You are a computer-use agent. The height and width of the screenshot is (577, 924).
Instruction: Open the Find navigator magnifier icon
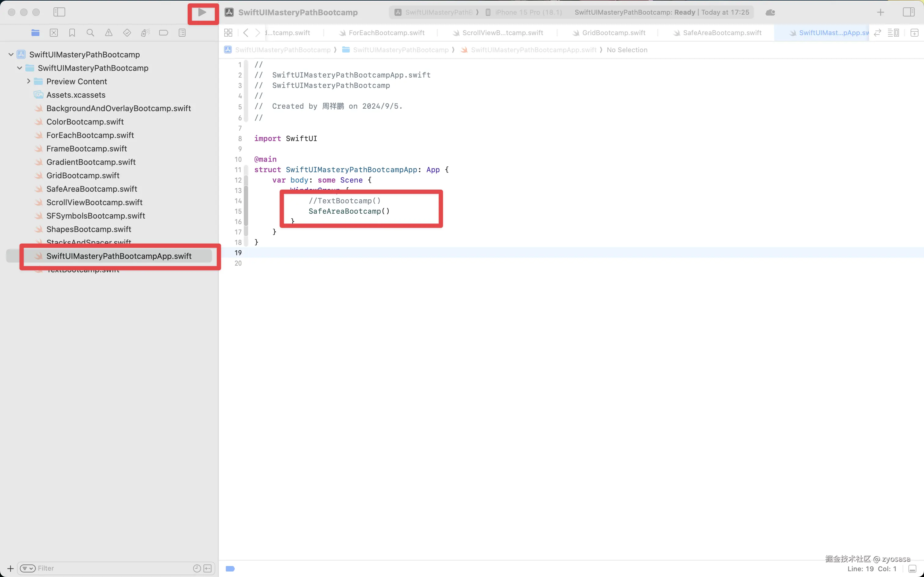[x=90, y=33]
